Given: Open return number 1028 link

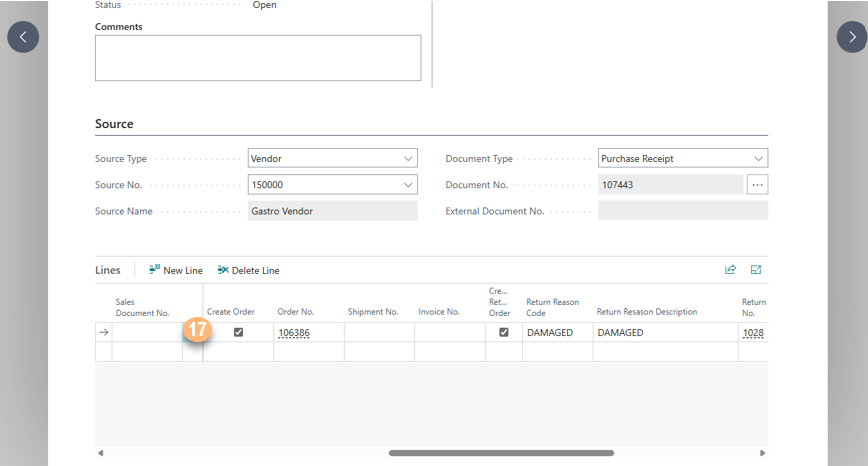Looking at the screenshot, I should pos(753,333).
